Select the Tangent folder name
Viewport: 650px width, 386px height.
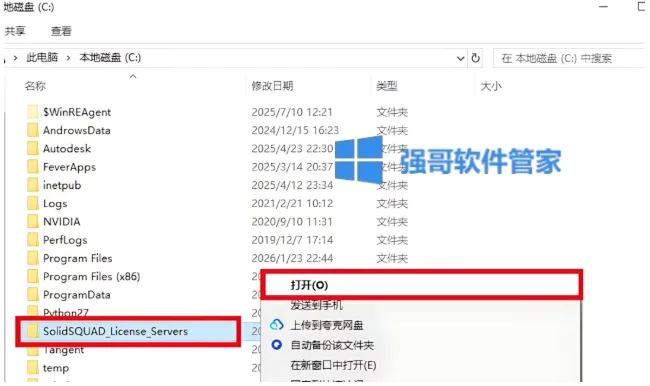point(63,350)
